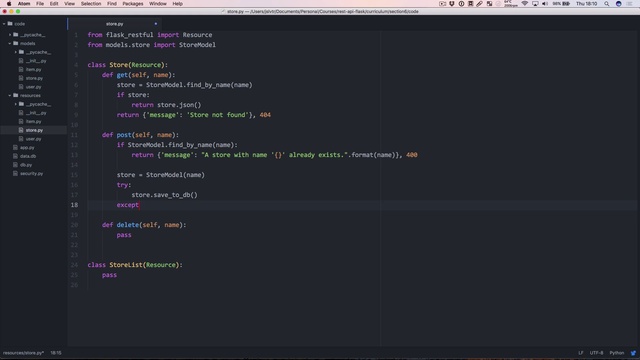Open item.py in the resources folder

click(x=33, y=122)
